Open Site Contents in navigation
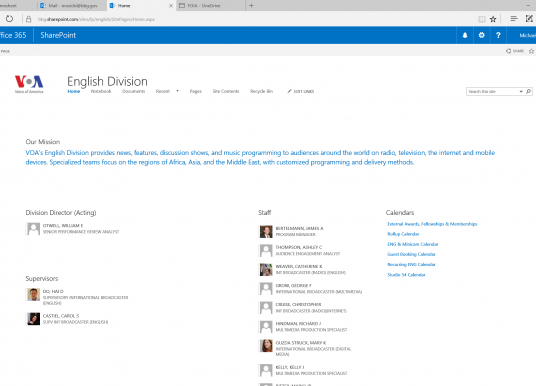Viewport: 536px width, 386px height. pyautogui.click(x=226, y=91)
